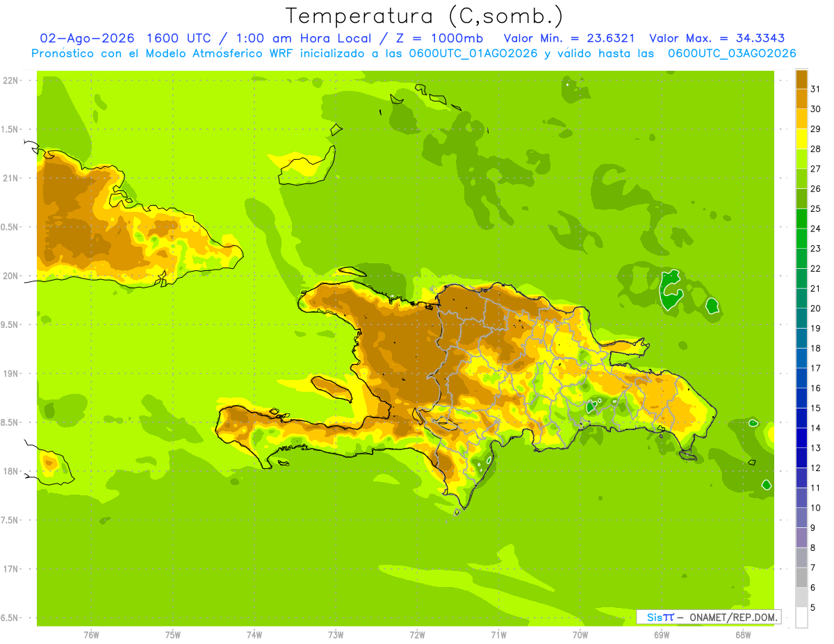Click the legend value 17
Screen dimensions: 834x644
tap(817, 368)
